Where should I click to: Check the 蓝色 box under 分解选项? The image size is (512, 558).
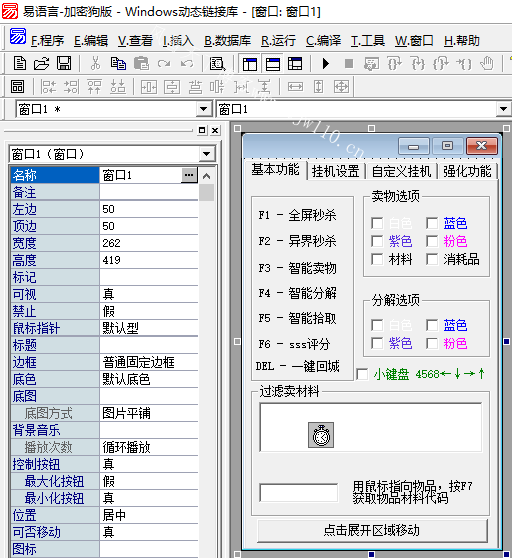(432, 325)
